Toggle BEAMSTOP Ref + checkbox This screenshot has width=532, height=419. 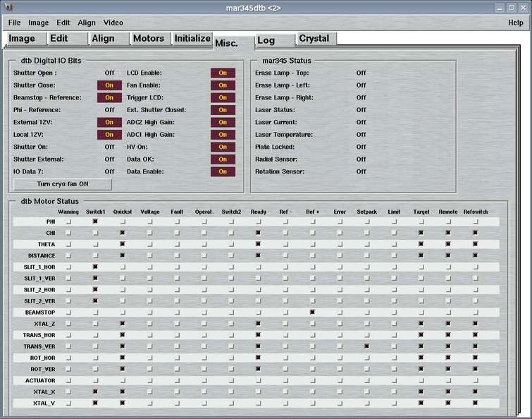coord(312,312)
